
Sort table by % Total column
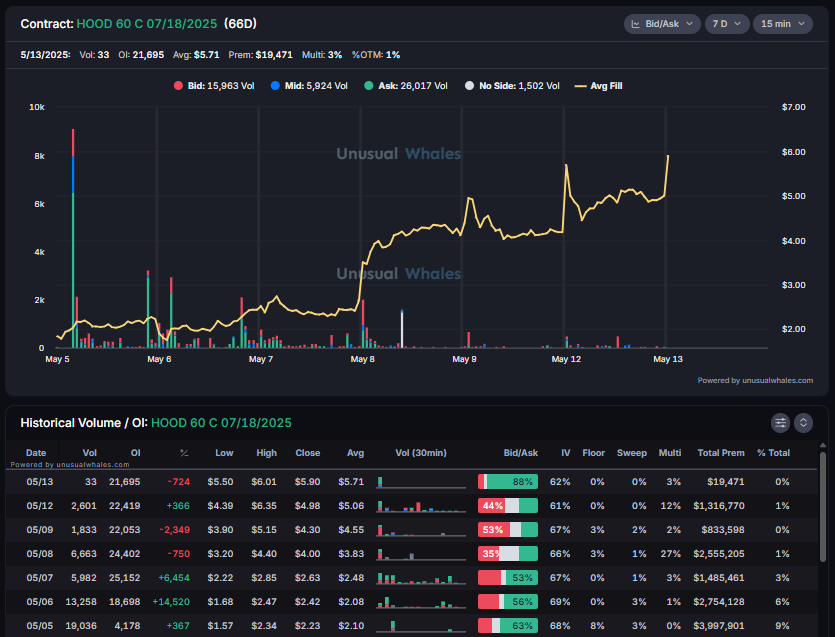(773, 453)
